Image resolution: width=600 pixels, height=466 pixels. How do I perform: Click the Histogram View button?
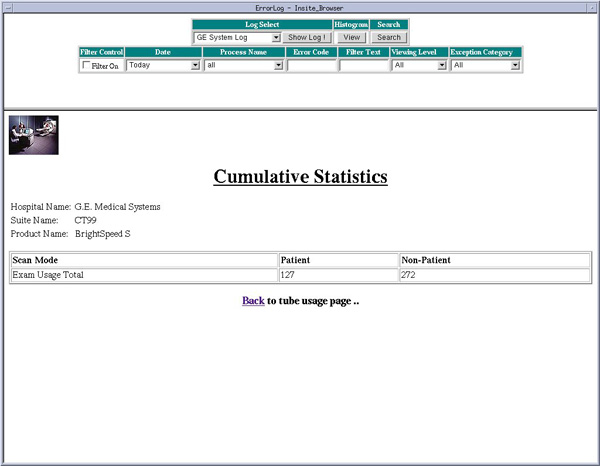click(351, 37)
